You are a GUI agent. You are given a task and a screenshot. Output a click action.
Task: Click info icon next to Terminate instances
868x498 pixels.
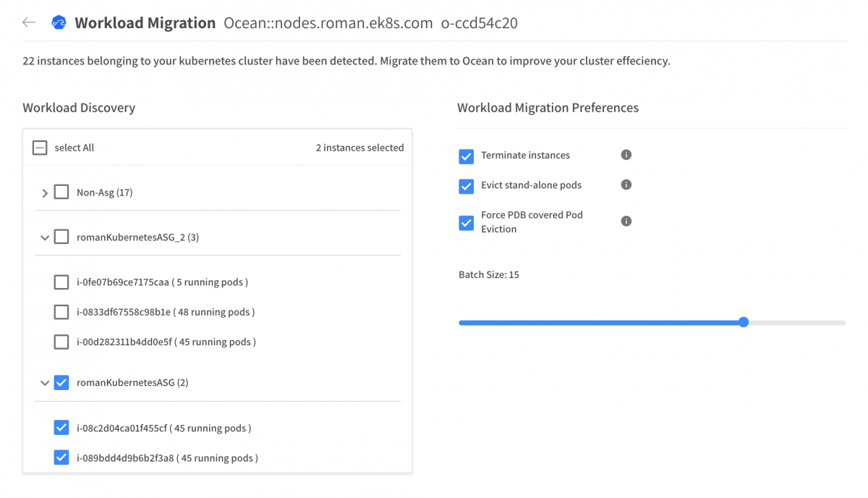point(626,155)
